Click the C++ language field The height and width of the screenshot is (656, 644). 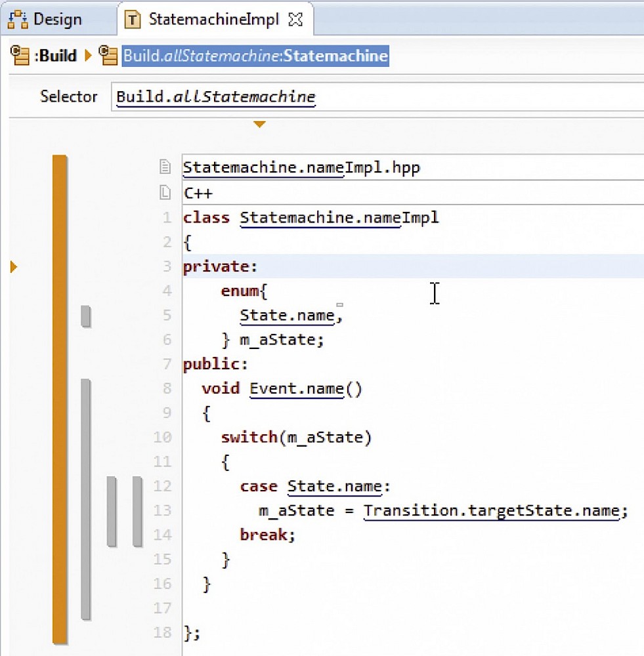[413, 192]
